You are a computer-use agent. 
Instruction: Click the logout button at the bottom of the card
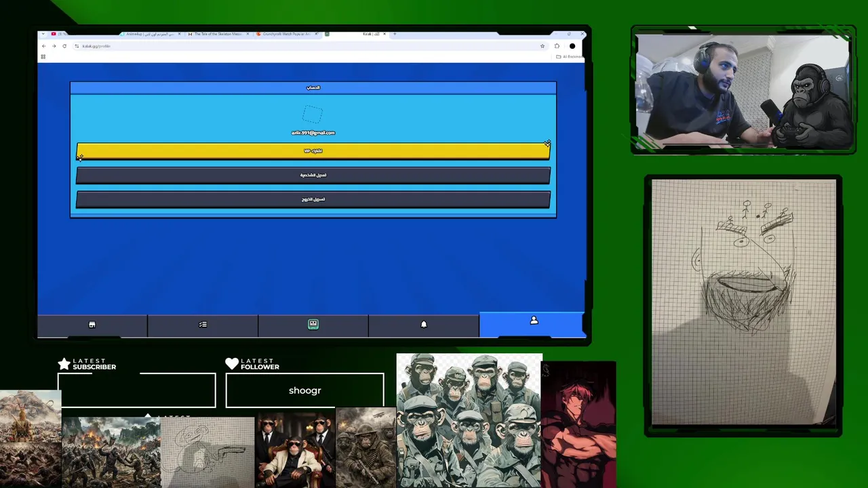313,199
